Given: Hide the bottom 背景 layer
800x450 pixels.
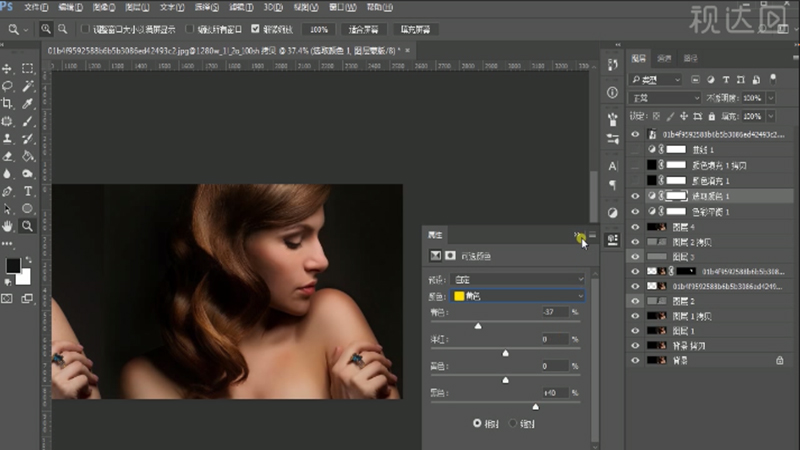Looking at the screenshot, I should (x=635, y=360).
